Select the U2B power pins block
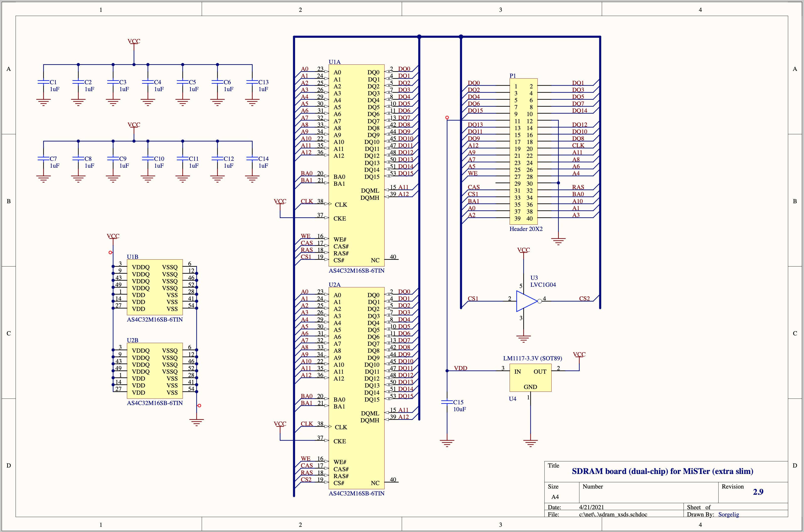The width and height of the screenshot is (804, 532). (x=155, y=371)
